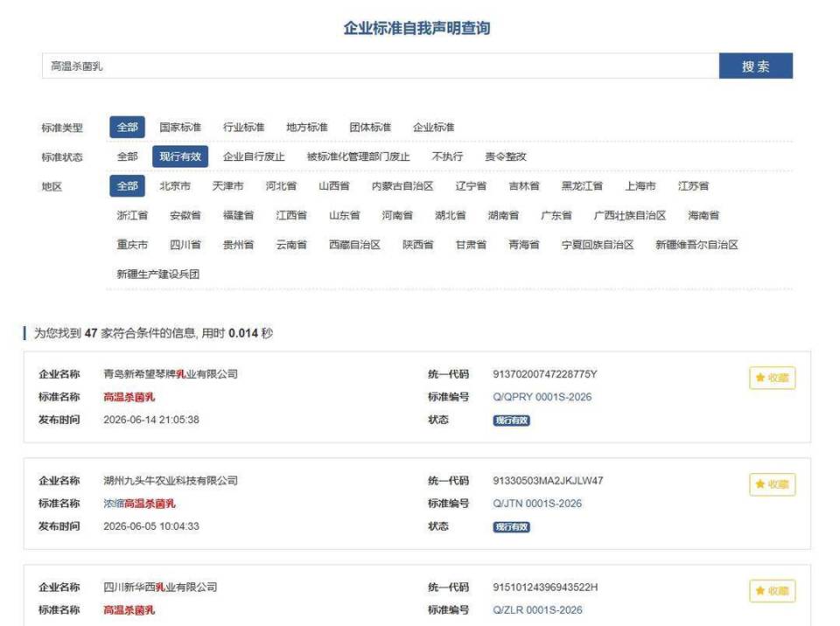Click the 搜索 search button
Viewport: 840px width, 626px height.
click(x=755, y=66)
